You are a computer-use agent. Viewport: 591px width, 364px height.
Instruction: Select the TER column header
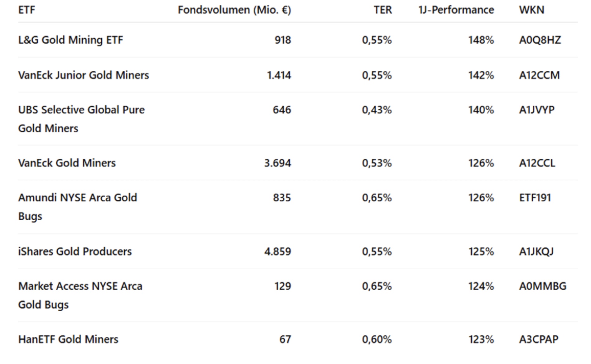(382, 10)
